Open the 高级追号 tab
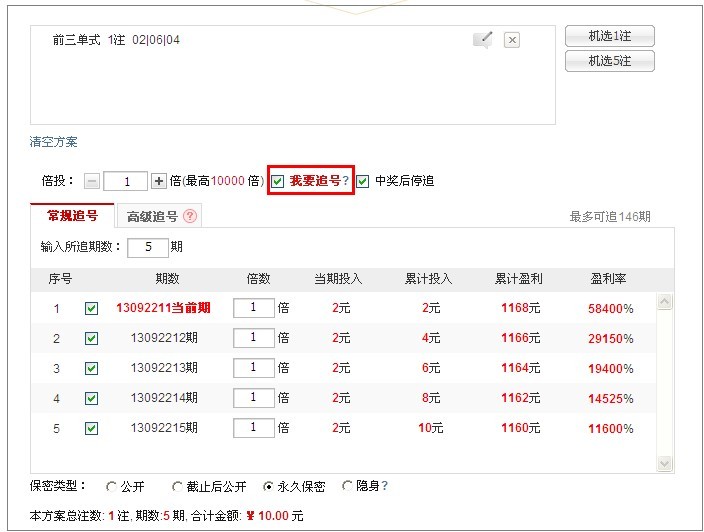Screen dimensions: 704x532 (x=152, y=216)
